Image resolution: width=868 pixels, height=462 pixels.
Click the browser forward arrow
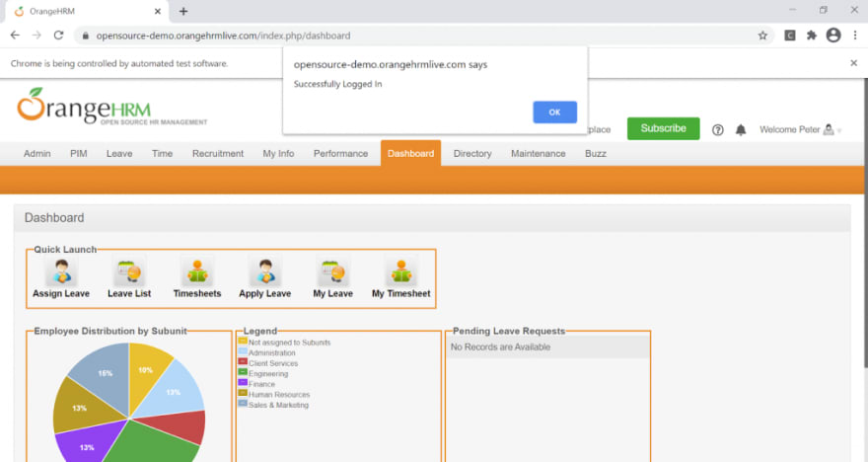tap(36, 35)
